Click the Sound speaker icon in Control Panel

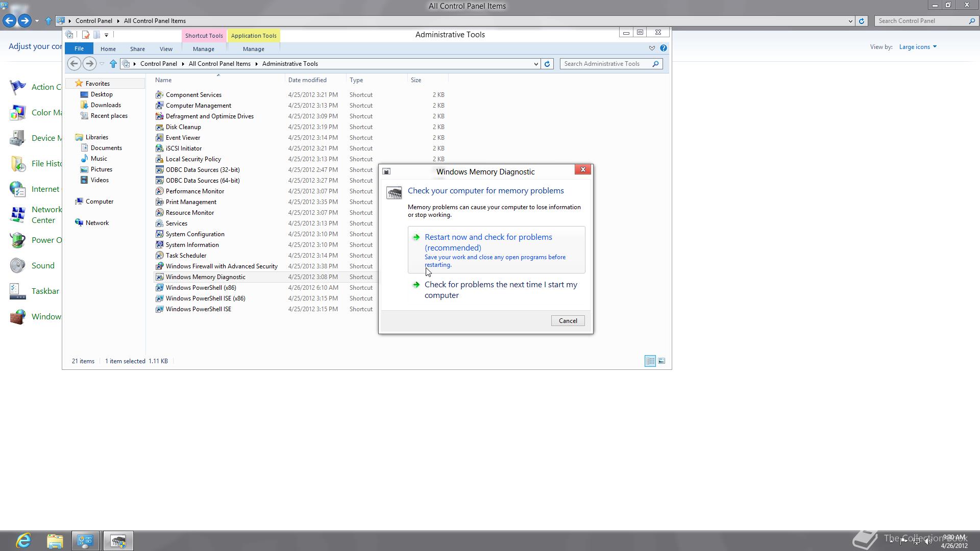pos(17,266)
